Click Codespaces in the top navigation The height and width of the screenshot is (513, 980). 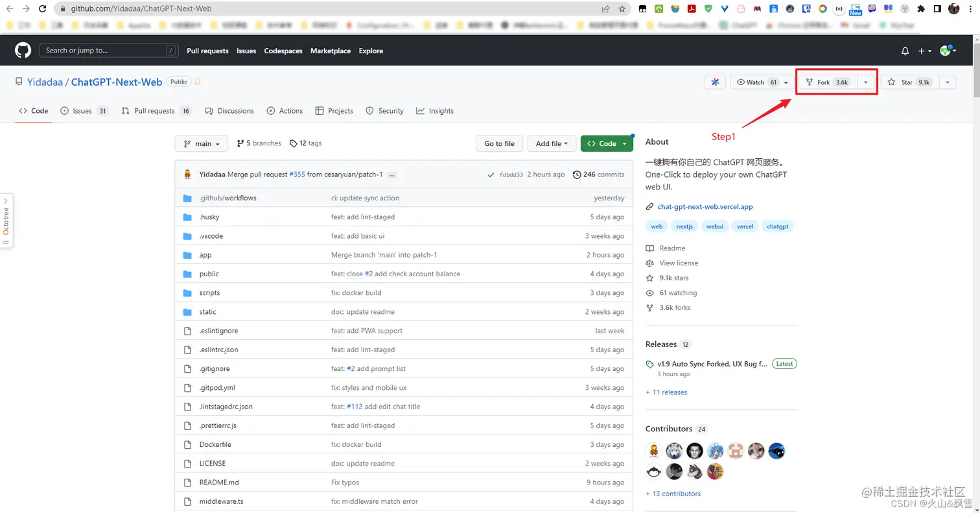pos(283,51)
